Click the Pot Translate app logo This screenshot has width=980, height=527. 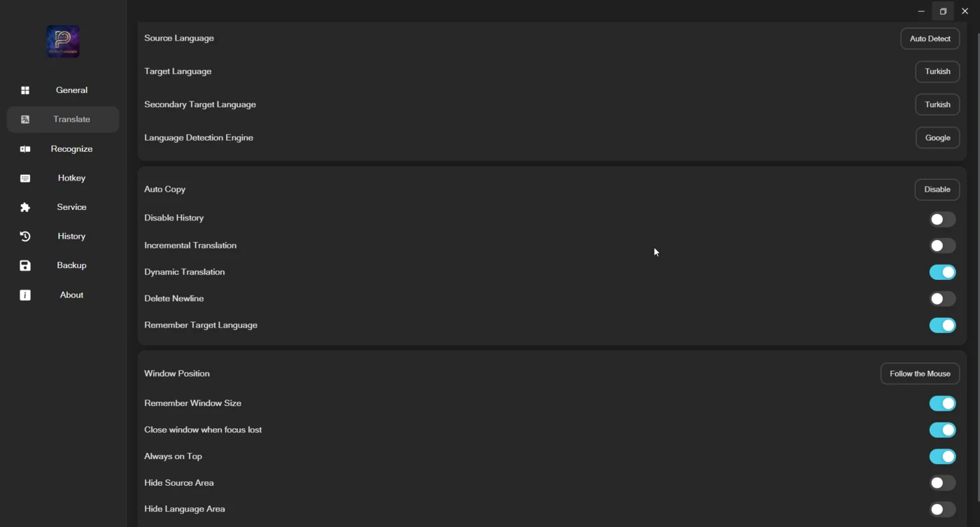click(63, 41)
